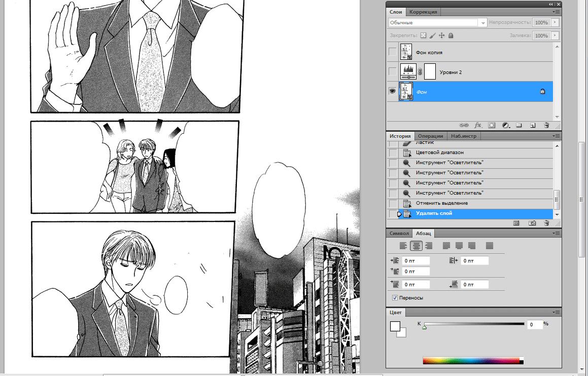Lock layer position move icon
Viewport: 588px width, 376px height.
pos(442,35)
